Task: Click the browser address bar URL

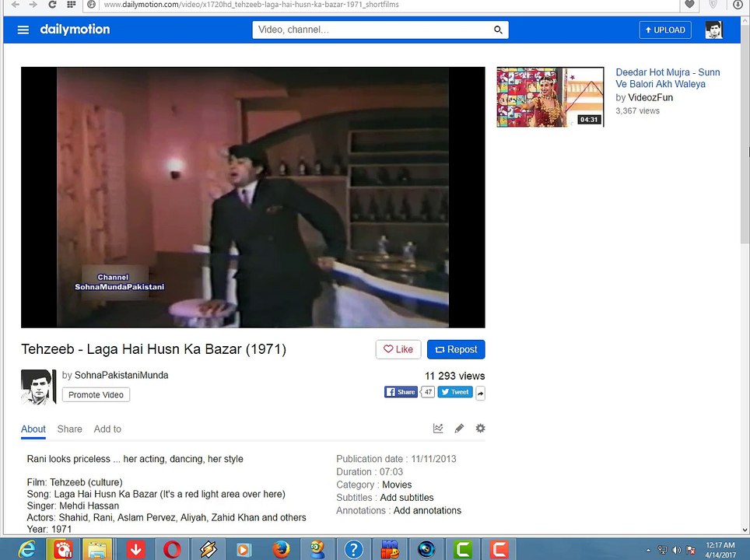Action: 251,5
